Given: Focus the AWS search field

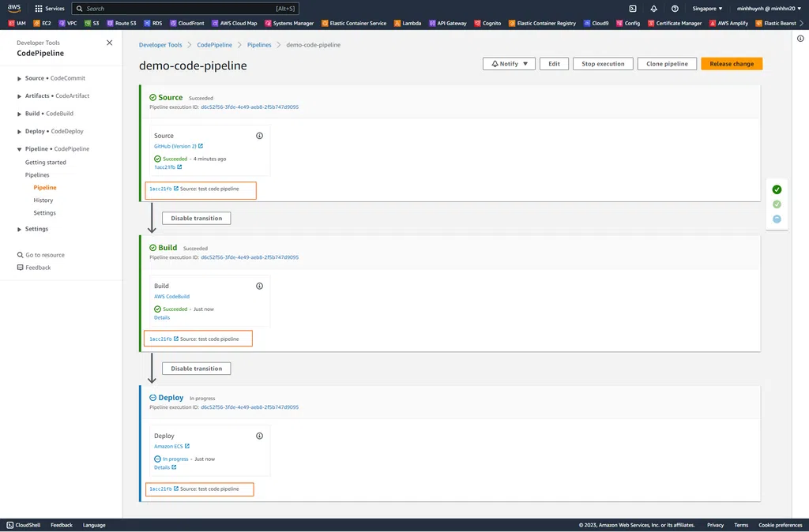Looking at the screenshot, I should (x=185, y=9).
